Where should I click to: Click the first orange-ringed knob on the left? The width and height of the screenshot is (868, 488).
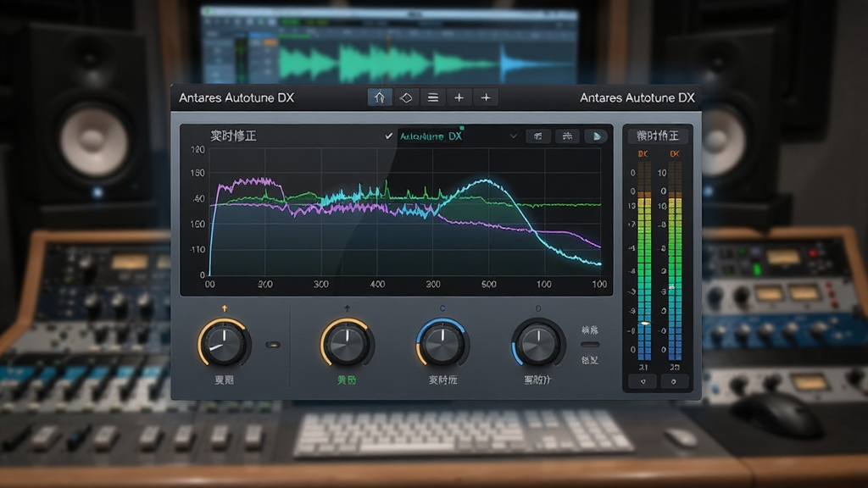(x=224, y=344)
